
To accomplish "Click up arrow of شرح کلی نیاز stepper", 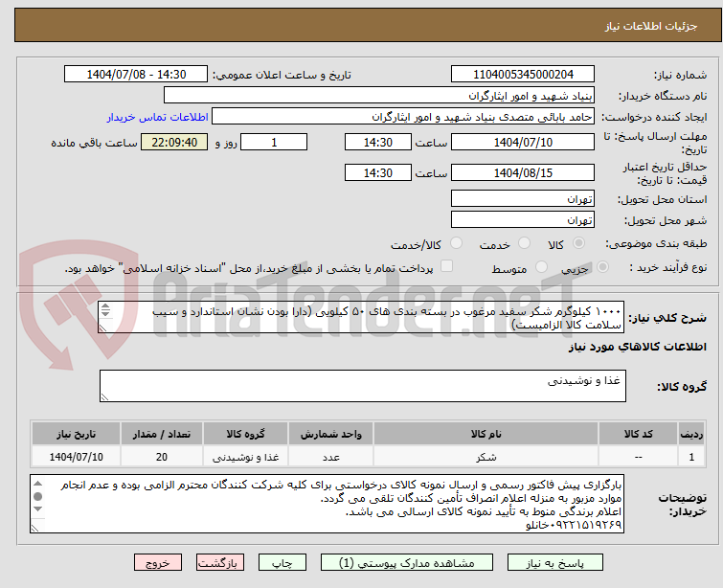I will [105, 306].
